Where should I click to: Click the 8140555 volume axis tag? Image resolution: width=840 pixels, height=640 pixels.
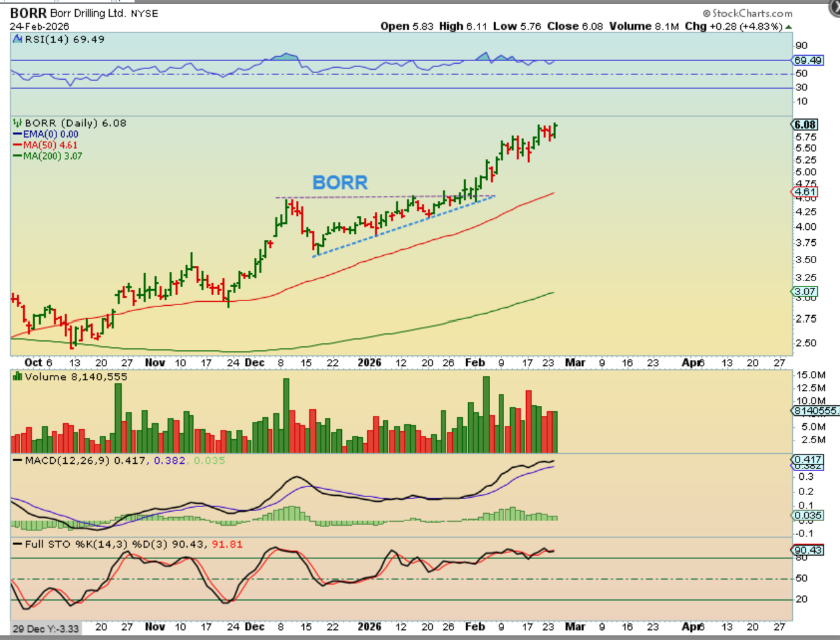click(815, 411)
